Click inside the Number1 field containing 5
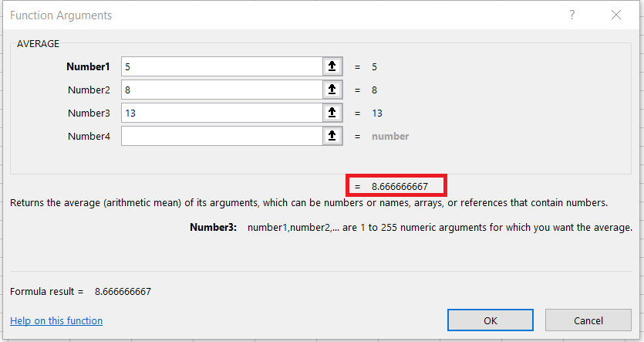Screen dimensions: 644x342 (x=221, y=67)
